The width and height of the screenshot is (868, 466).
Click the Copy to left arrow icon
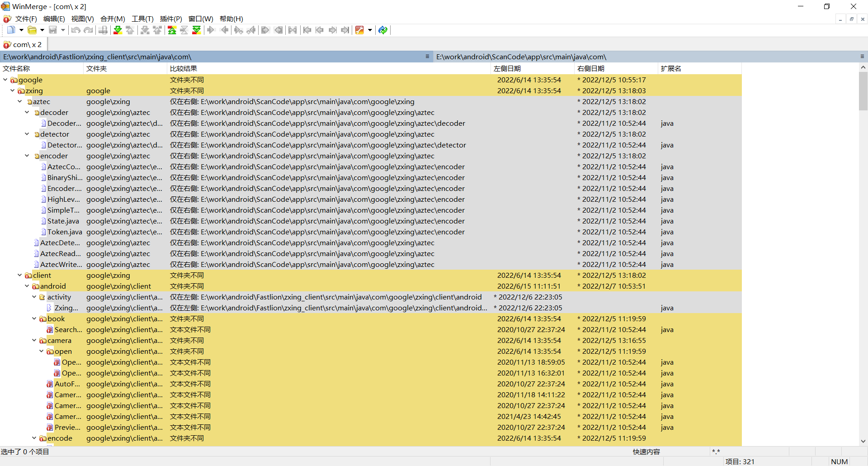(224, 30)
